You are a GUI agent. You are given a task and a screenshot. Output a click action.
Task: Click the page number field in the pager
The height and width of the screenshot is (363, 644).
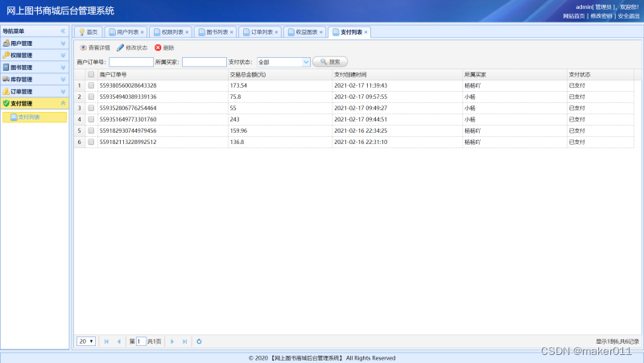click(141, 341)
